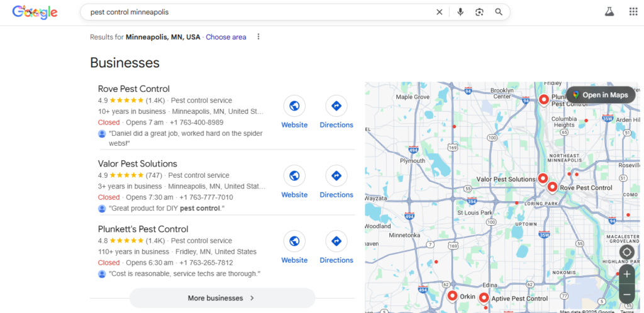The image size is (644, 313).
Task: Zoom out on the map
Action: click(627, 294)
